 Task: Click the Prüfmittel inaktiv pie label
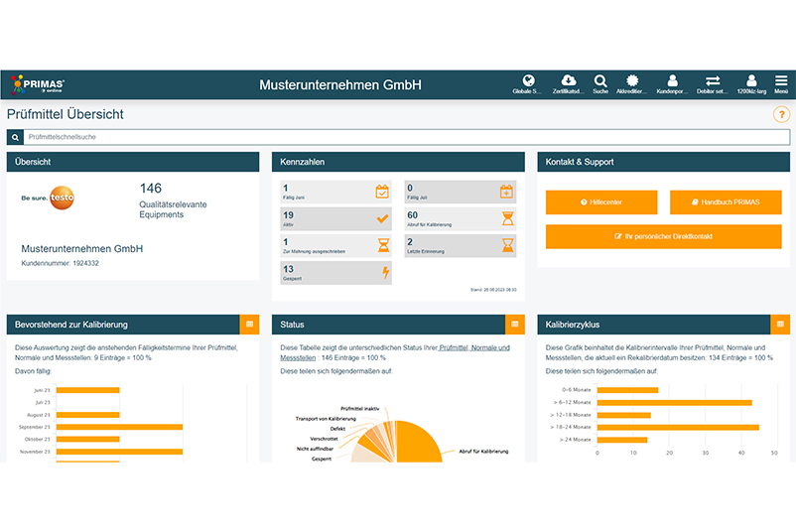[x=359, y=409]
